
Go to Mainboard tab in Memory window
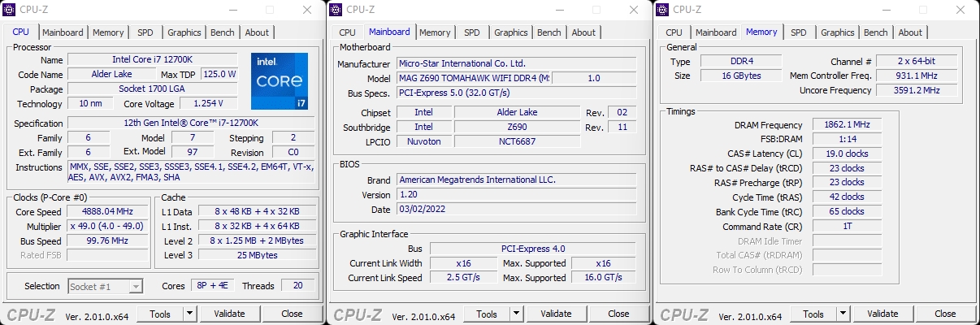(716, 32)
